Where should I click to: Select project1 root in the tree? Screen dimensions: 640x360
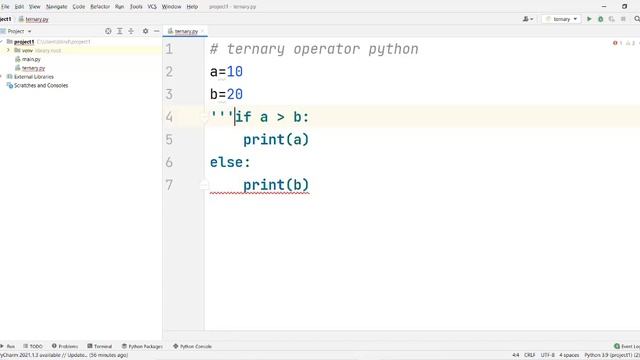click(24, 42)
